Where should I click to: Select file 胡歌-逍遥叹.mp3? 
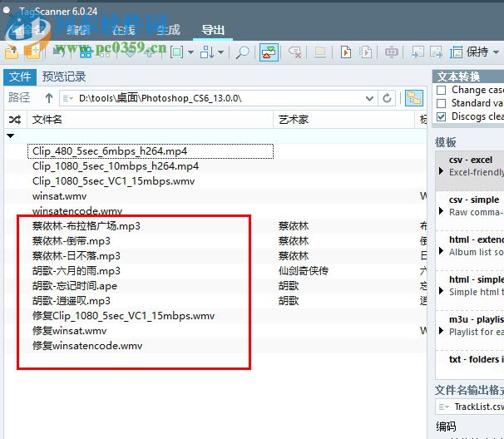pyautogui.click(x=71, y=301)
